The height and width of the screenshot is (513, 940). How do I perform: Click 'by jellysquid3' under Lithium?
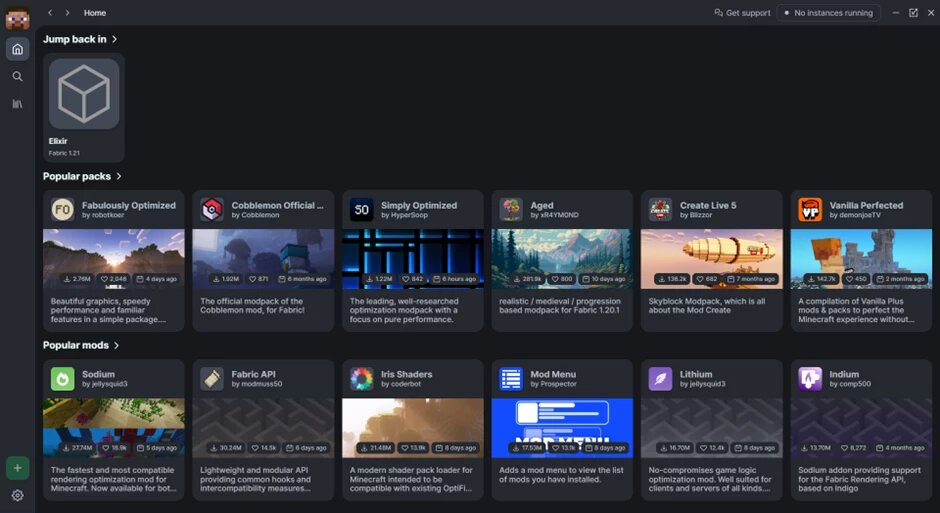click(702, 384)
